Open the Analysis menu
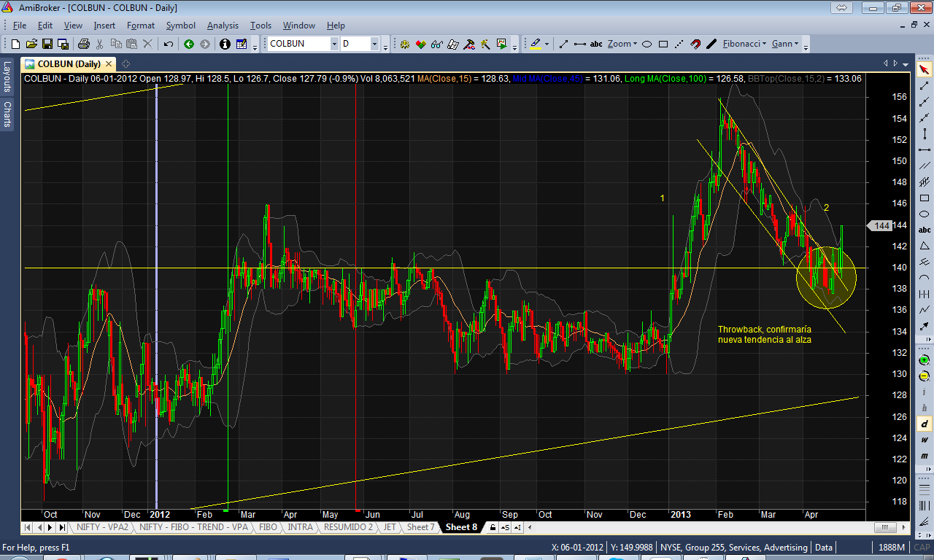The height and width of the screenshot is (560, 934). [x=223, y=26]
